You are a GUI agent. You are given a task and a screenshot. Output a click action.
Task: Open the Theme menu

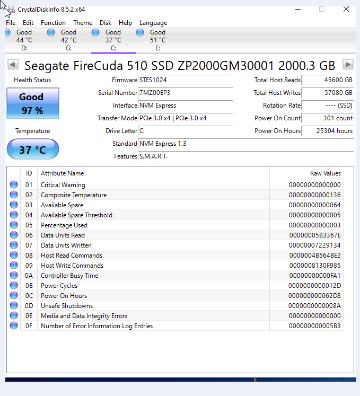[82, 23]
